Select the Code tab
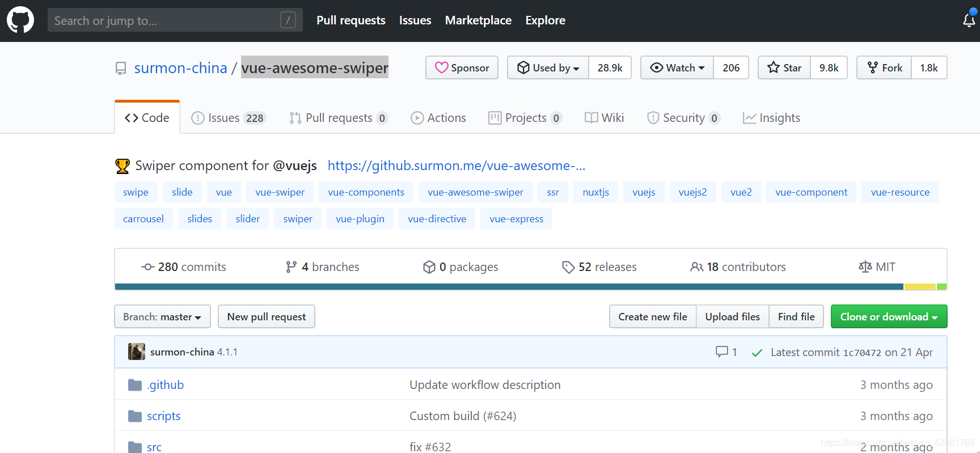Screen dimensions: 980x453 [x=147, y=118]
